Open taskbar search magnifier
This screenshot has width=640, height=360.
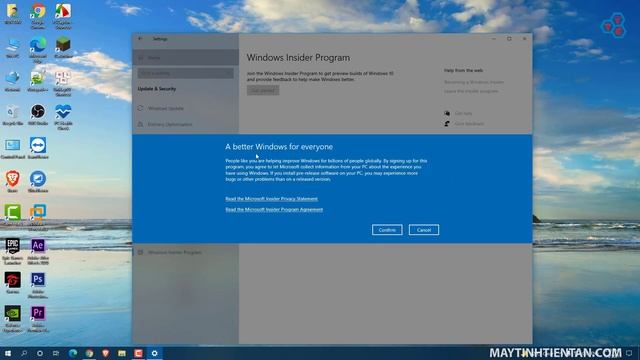click(24, 353)
